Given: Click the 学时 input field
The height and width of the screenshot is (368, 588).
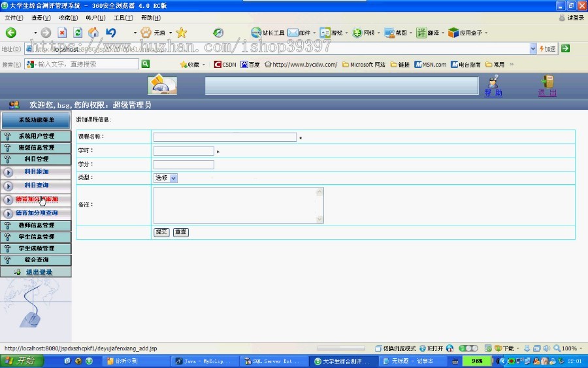Looking at the screenshot, I should [x=184, y=151].
